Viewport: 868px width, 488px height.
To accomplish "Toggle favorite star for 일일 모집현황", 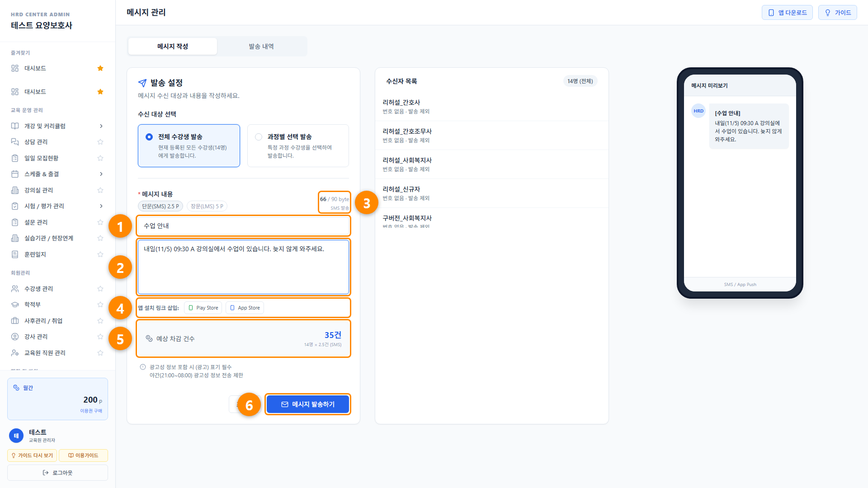I will click(100, 158).
